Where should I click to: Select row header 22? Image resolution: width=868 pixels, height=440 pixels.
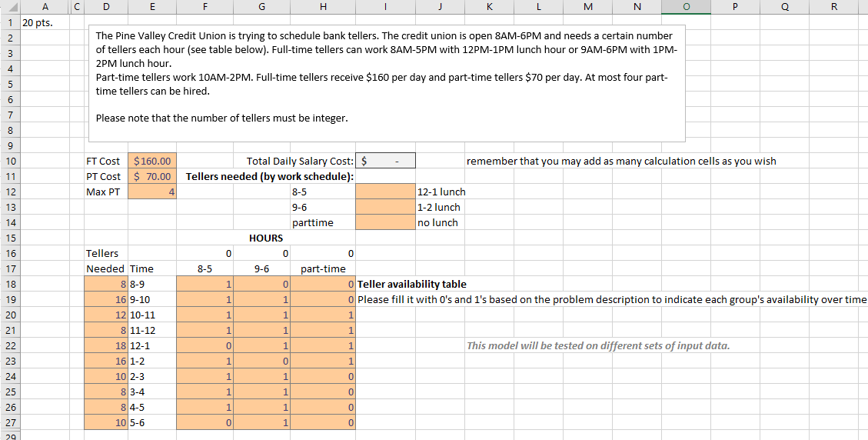tap(9, 346)
